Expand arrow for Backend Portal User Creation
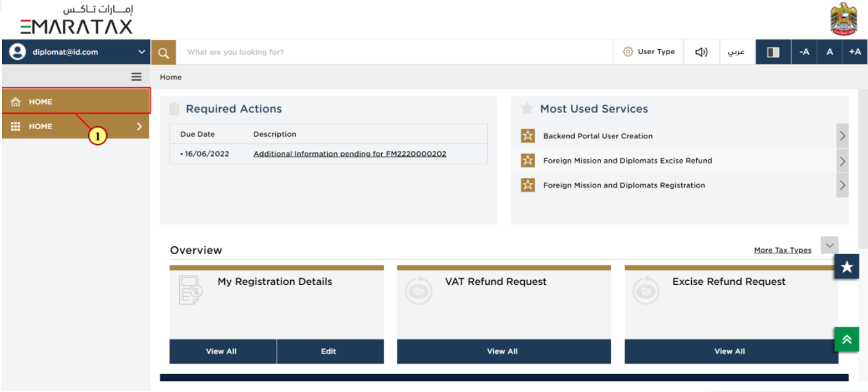The width and height of the screenshot is (868, 392). (842, 136)
